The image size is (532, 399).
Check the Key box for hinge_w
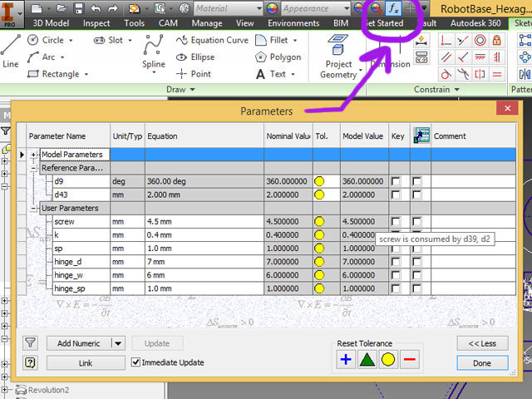point(396,275)
